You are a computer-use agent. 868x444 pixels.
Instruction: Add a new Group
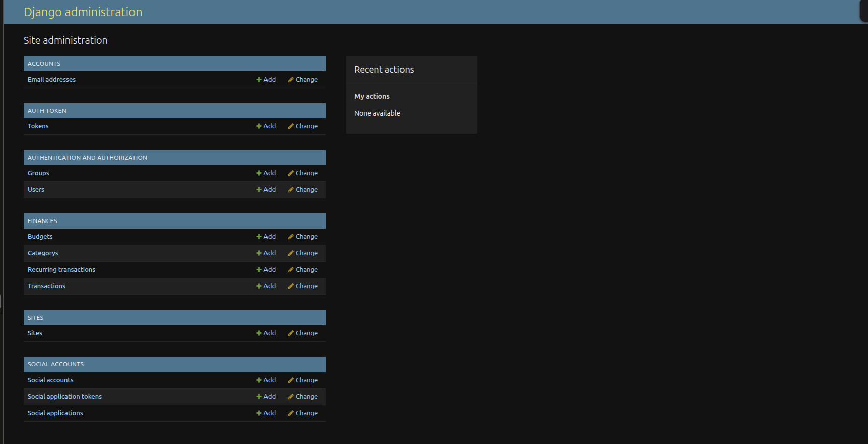266,173
